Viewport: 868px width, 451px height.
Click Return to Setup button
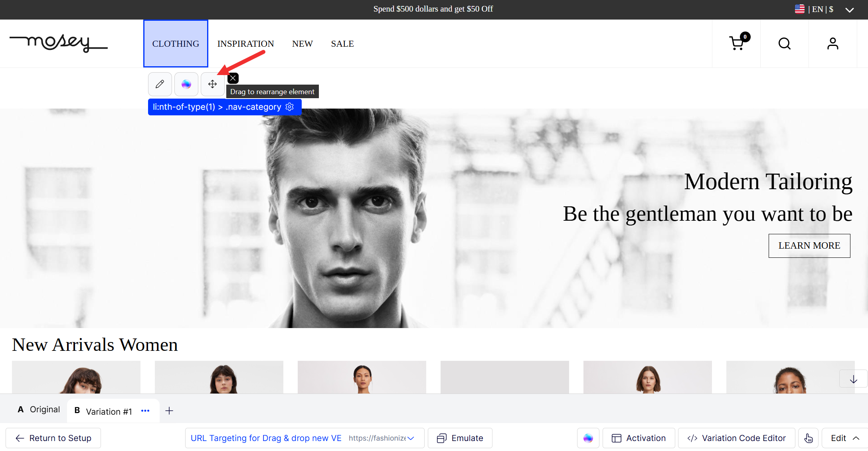(53, 438)
